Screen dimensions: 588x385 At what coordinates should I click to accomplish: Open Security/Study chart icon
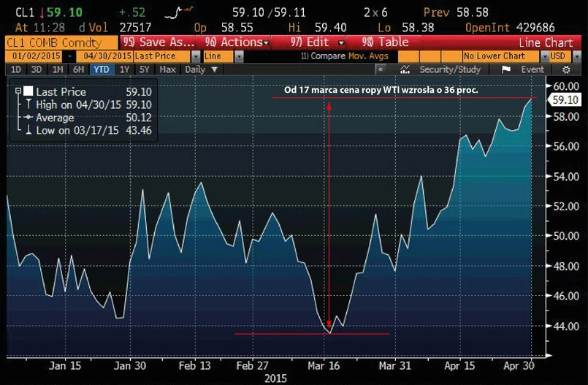(405, 69)
